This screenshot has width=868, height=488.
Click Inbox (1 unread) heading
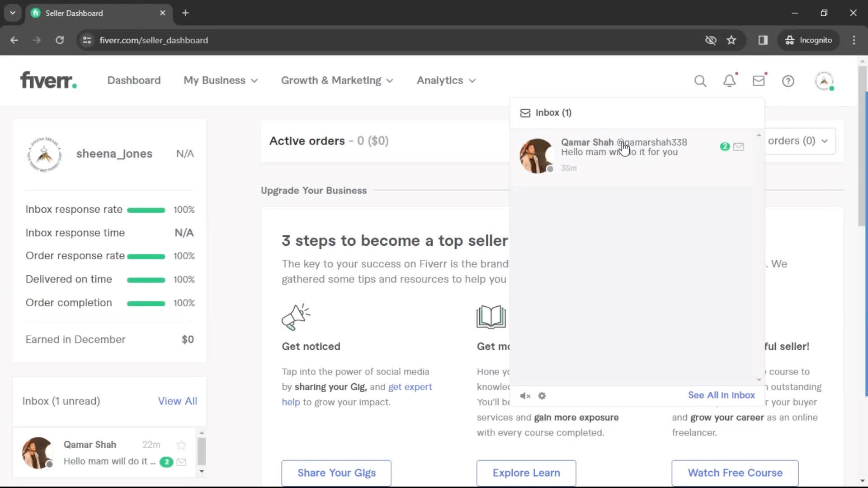(61, 401)
